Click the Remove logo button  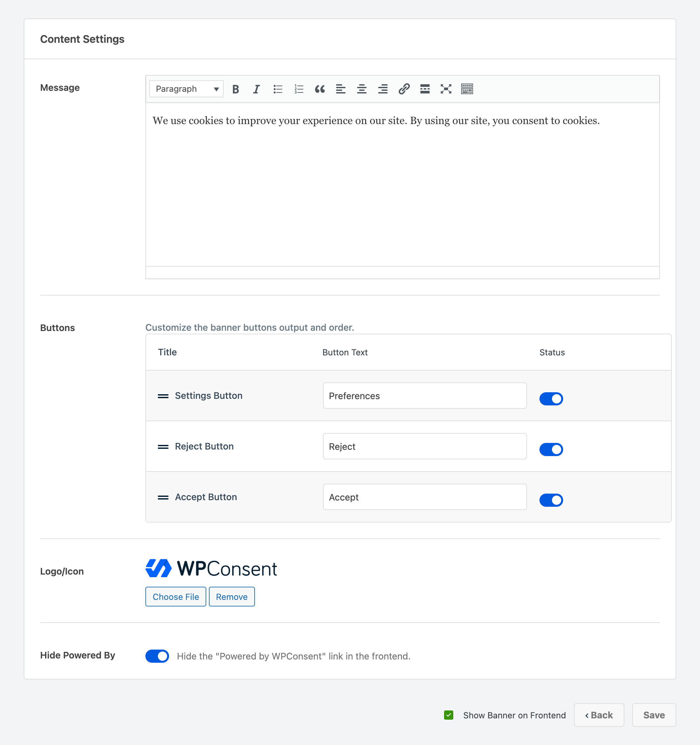coord(232,597)
